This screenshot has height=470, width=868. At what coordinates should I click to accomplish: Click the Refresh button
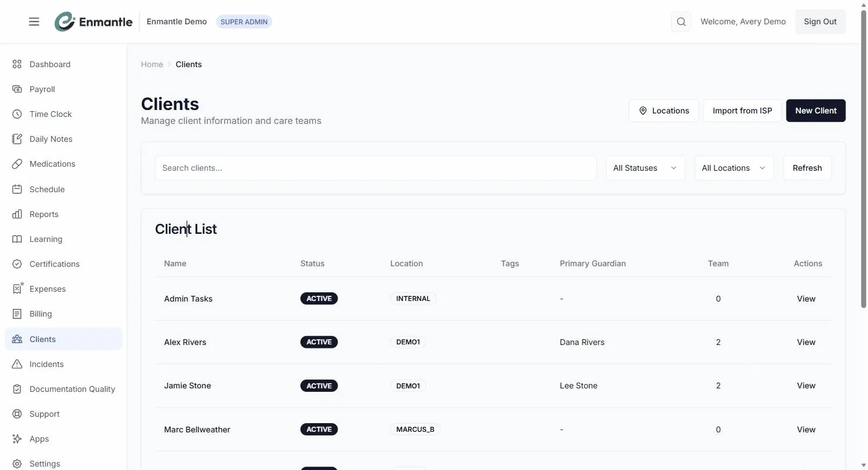click(x=807, y=168)
